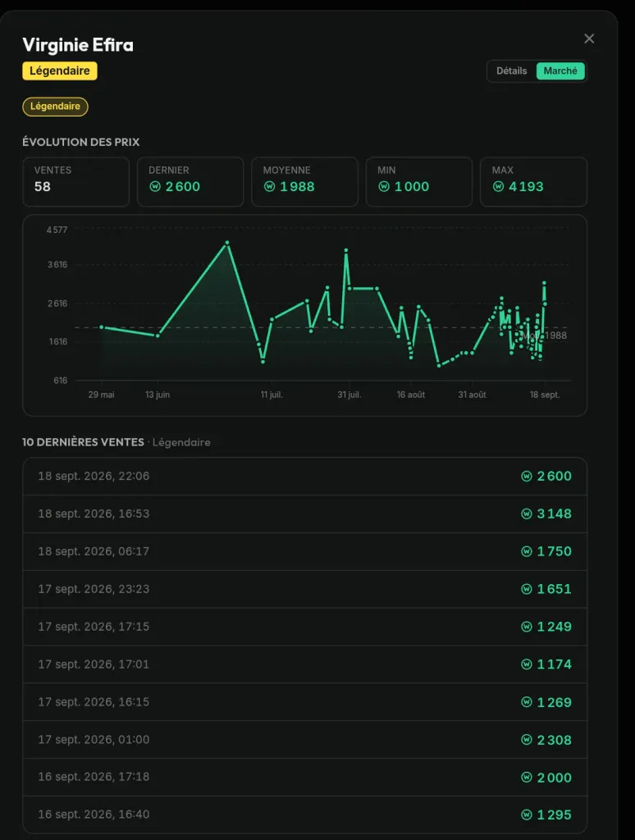635x840 pixels.
Task: Select the sale row 18 sept. 2026, 22:06
Action: 305,477
